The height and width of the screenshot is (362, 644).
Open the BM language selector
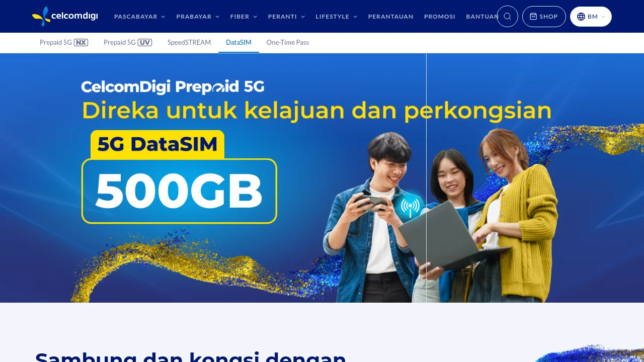coord(591,17)
